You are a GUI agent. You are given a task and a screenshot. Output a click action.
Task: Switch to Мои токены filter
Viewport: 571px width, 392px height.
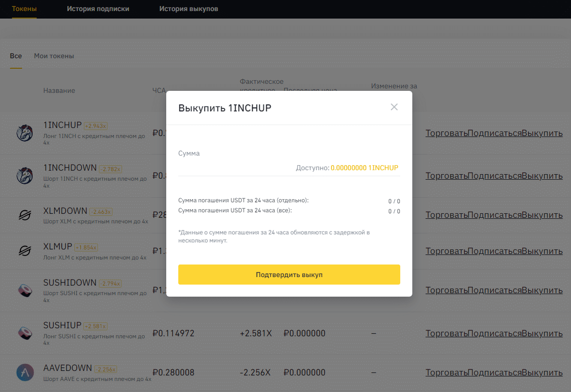(54, 56)
